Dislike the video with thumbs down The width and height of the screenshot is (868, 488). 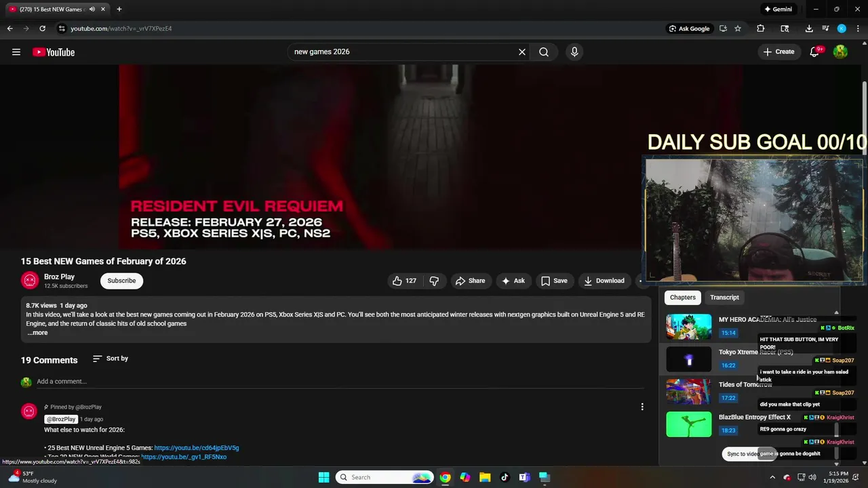pos(435,281)
